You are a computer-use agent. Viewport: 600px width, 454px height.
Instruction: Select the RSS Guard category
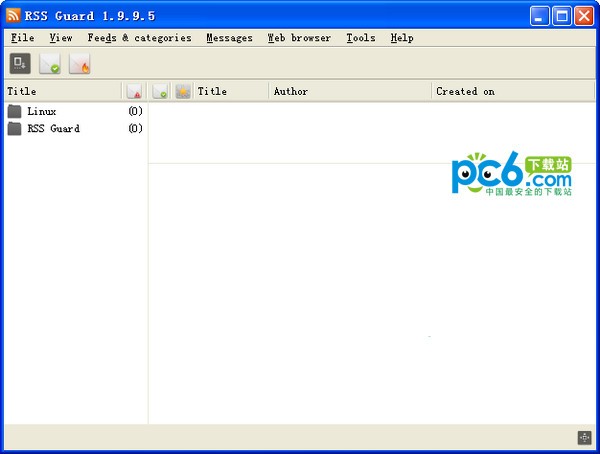pos(76,128)
